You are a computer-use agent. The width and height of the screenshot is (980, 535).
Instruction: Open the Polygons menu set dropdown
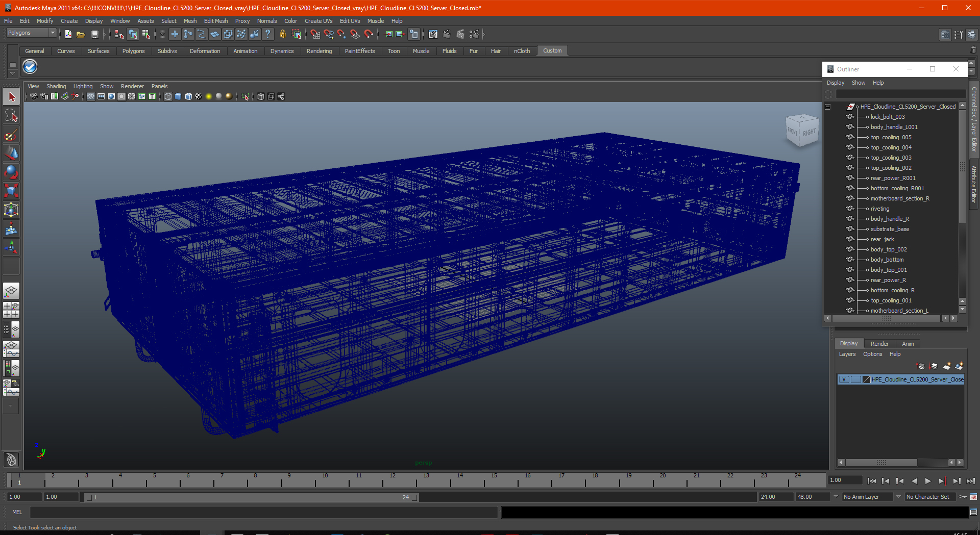pyautogui.click(x=31, y=33)
